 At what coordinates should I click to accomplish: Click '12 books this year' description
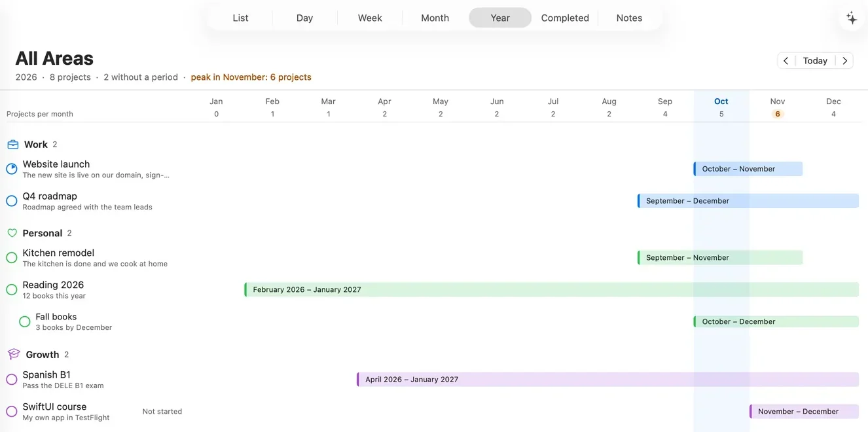pos(54,296)
